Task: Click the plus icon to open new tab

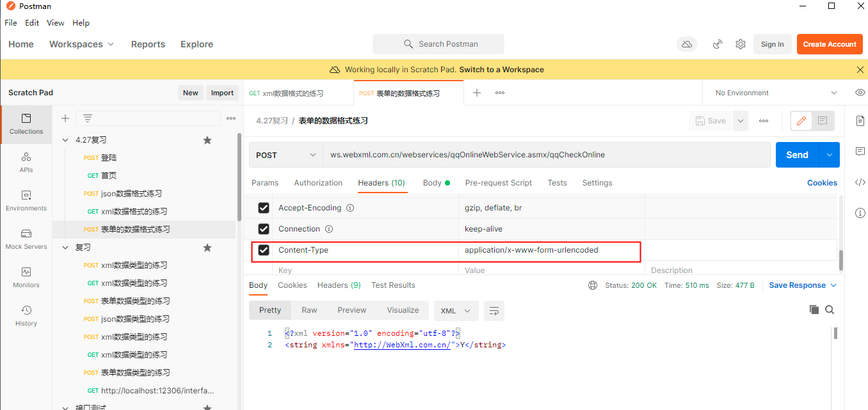Action: click(477, 93)
